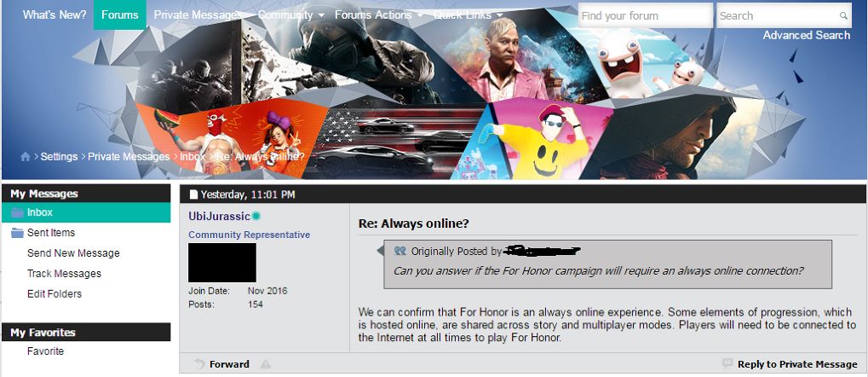Click UbiJurassic online status indicator
This screenshot has width=868, height=377.
pos(256,217)
